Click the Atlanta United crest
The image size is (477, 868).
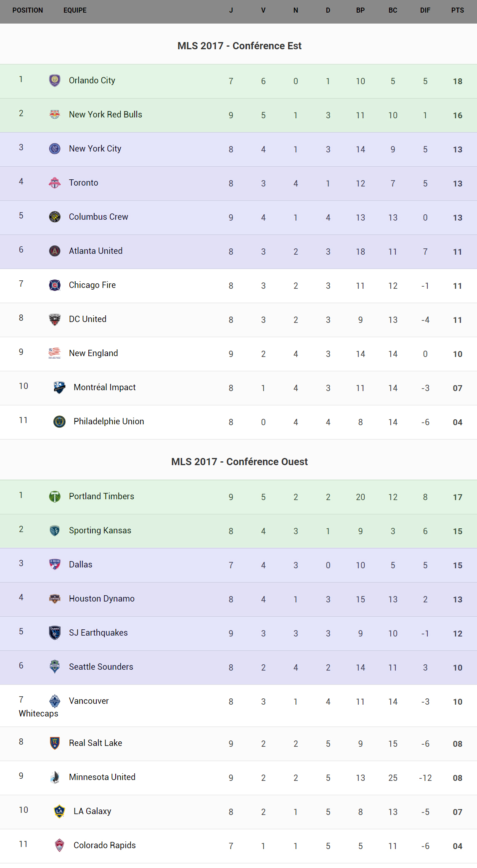[55, 251]
